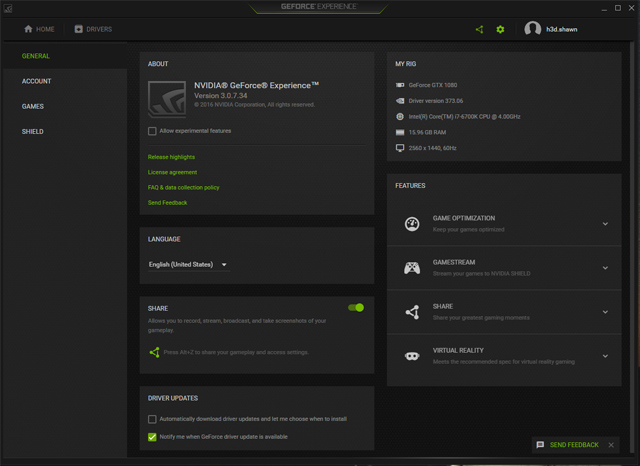
Task: Go to the Home tab
Action: pos(39,29)
